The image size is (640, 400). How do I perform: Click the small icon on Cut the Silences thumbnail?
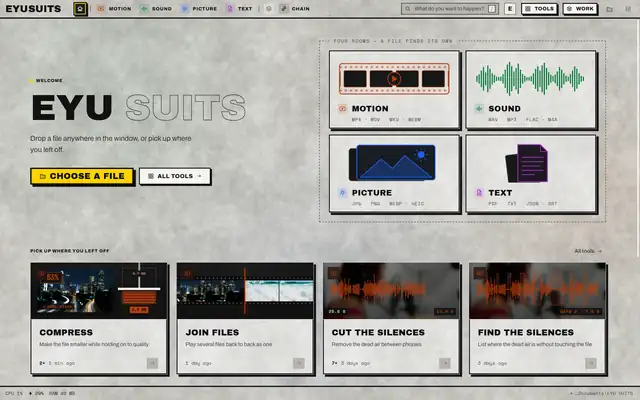pyautogui.click(x=333, y=273)
